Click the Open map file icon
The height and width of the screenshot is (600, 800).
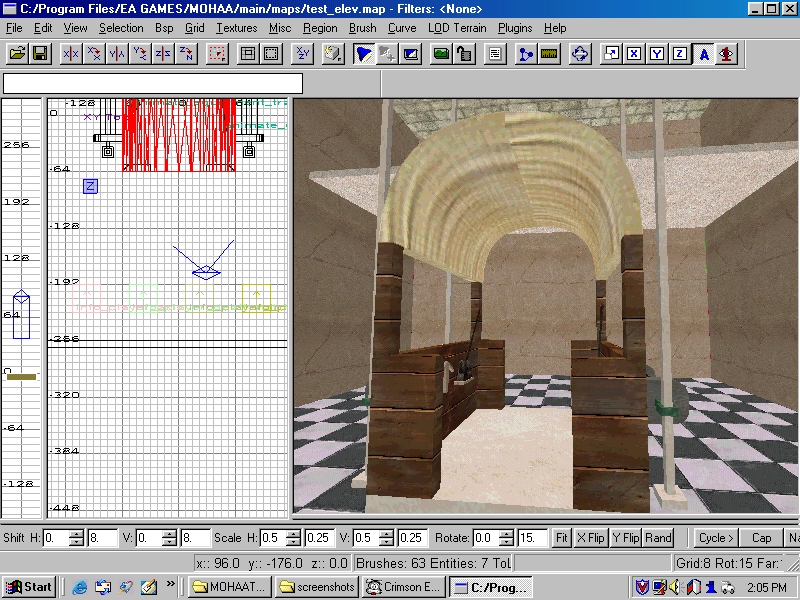(x=17, y=54)
